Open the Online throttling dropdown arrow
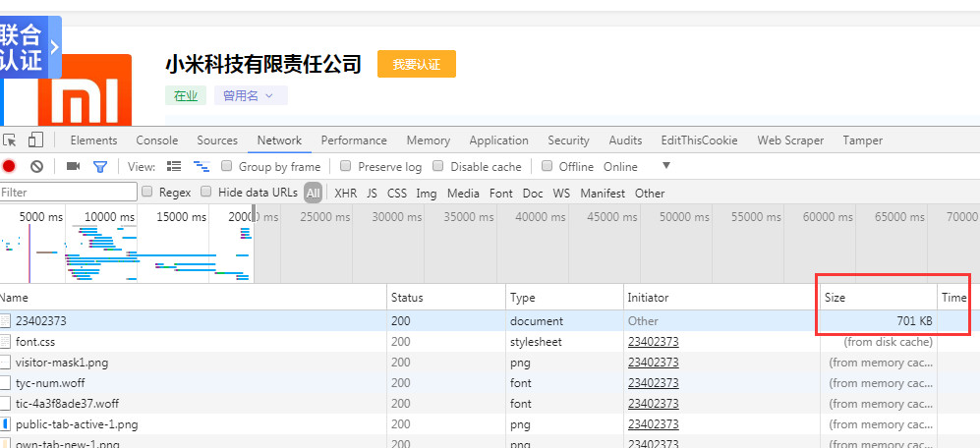980x448 pixels. [666, 166]
